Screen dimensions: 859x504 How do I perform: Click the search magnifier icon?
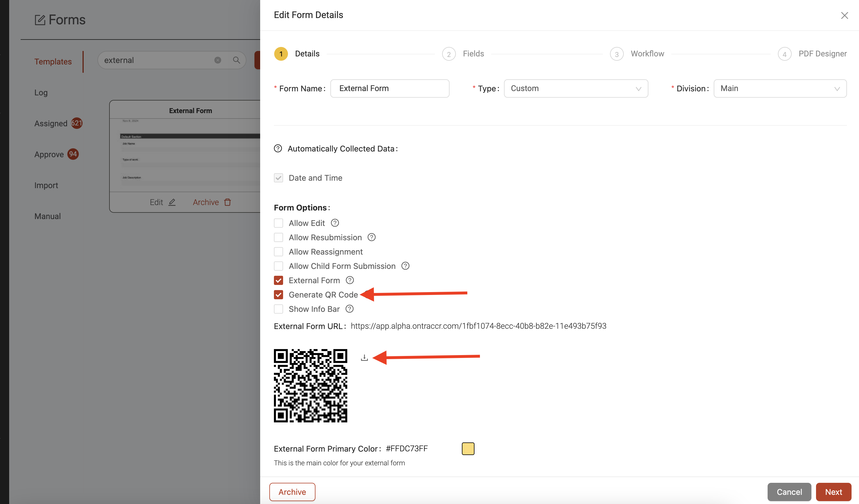point(236,60)
